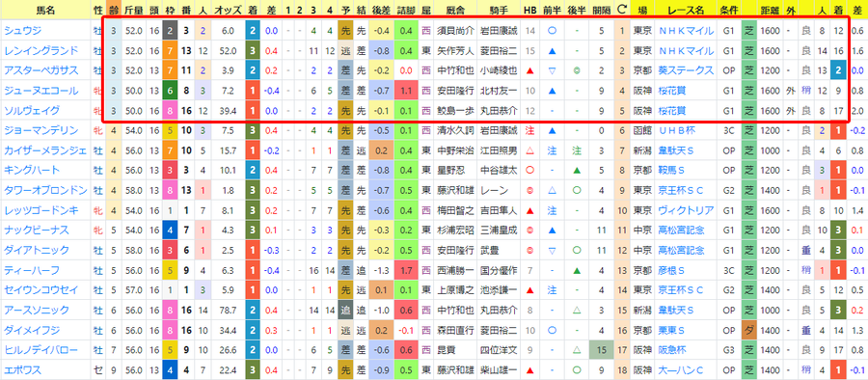
Task: Select trainer cell 須貝尚介
Action: tap(455, 31)
